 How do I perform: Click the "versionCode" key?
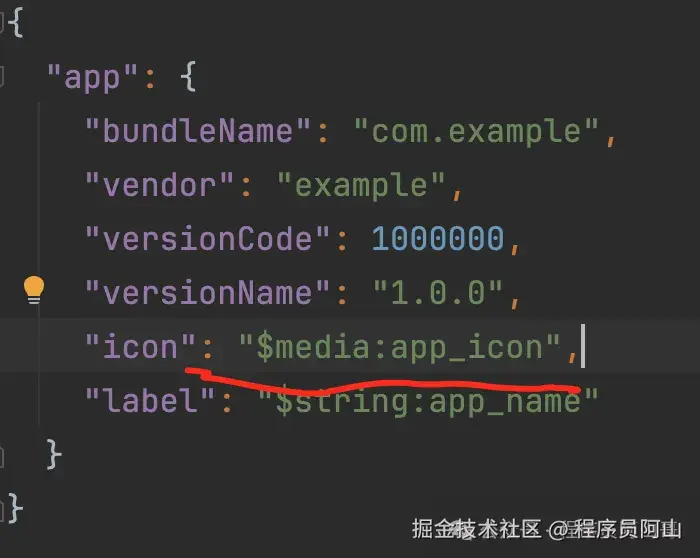207,238
